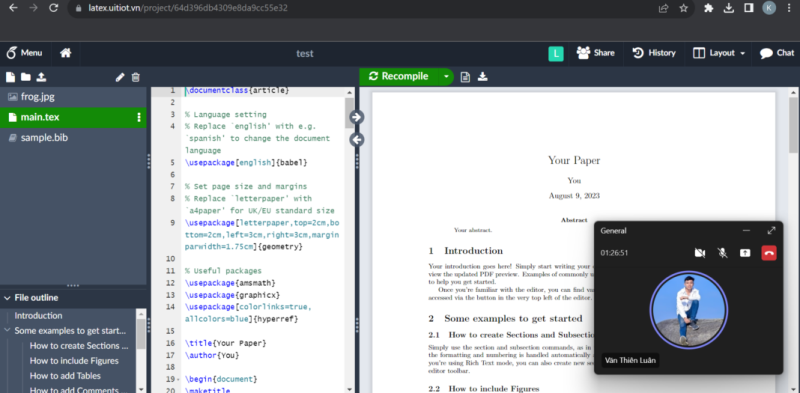800x393 pixels.
Task: Share screen in call window
Action: 745,253
